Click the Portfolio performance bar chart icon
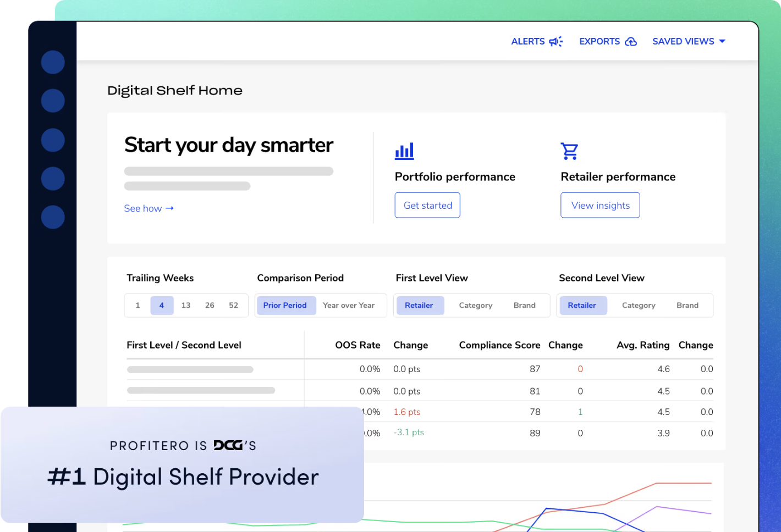The width and height of the screenshot is (781, 532). point(404,151)
